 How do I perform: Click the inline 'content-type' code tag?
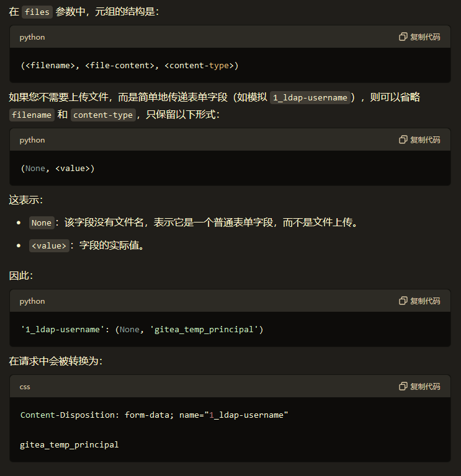tap(103, 115)
